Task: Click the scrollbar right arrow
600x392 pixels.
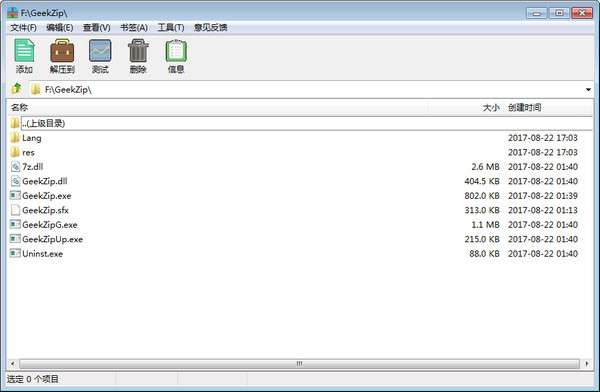Action: coord(587,363)
